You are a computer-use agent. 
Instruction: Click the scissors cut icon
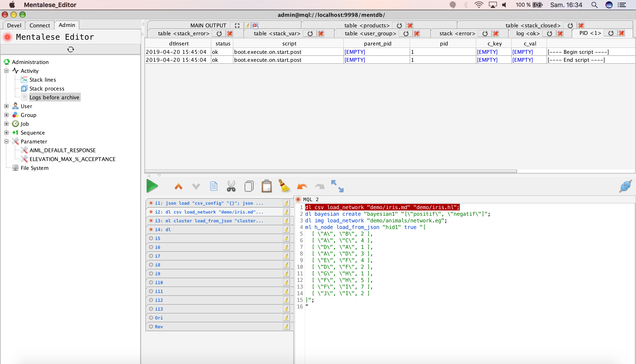point(231,186)
